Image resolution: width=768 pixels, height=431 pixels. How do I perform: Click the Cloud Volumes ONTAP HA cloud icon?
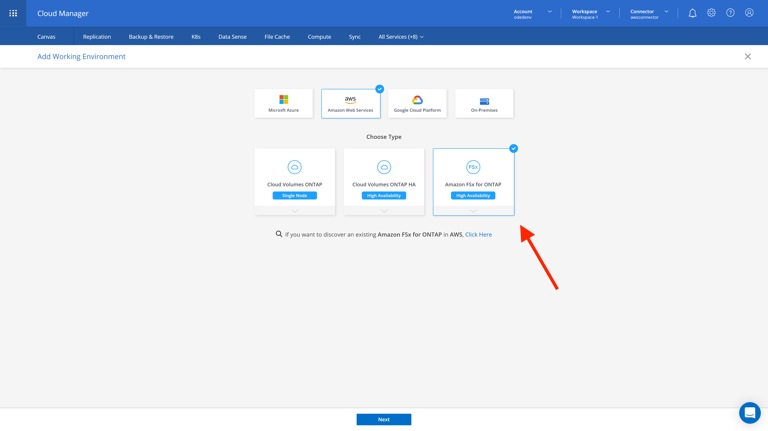[384, 167]
